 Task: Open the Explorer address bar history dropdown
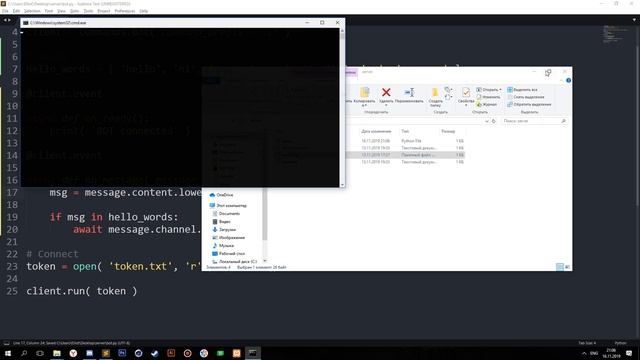pos(487,121)
